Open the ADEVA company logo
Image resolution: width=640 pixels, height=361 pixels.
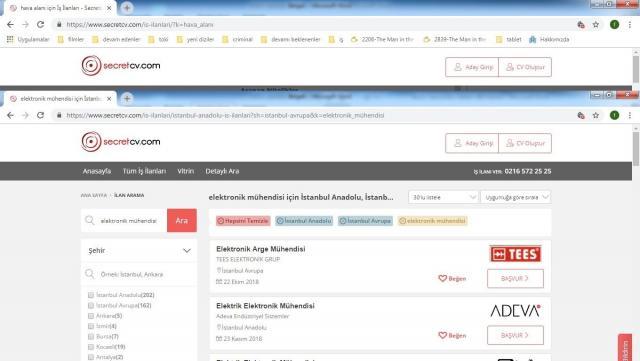point(516,311)
